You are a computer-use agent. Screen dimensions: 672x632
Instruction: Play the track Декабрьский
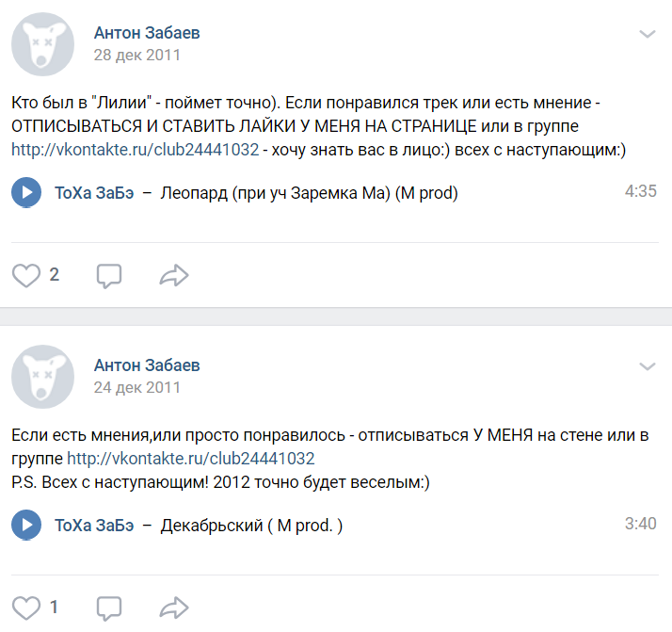(25, 526)
